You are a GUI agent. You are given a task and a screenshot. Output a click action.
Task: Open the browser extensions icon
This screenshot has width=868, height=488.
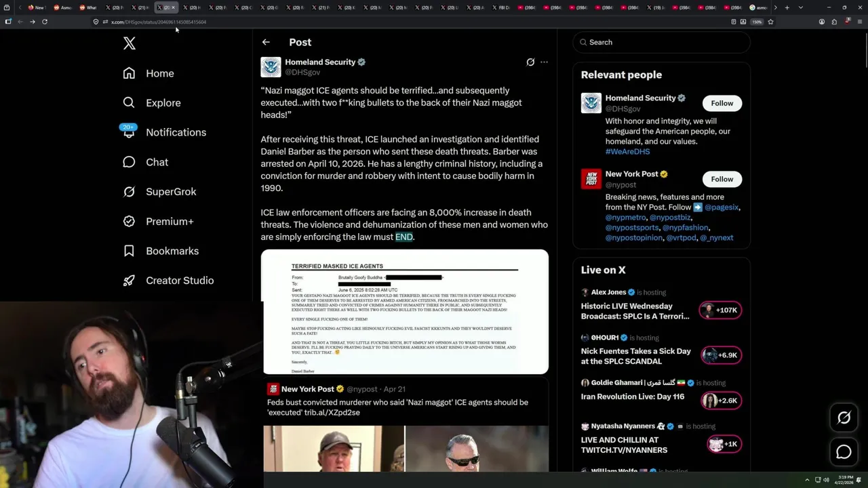point(835,22)
